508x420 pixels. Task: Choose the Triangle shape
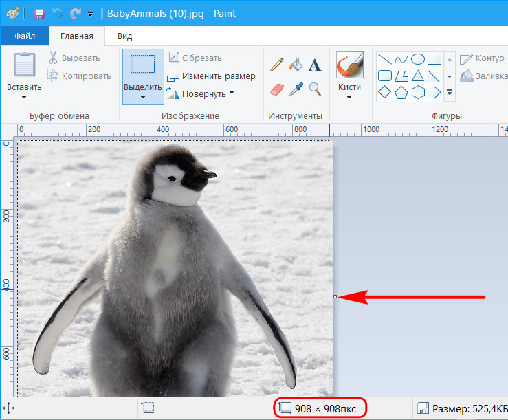tap(418, 76)
